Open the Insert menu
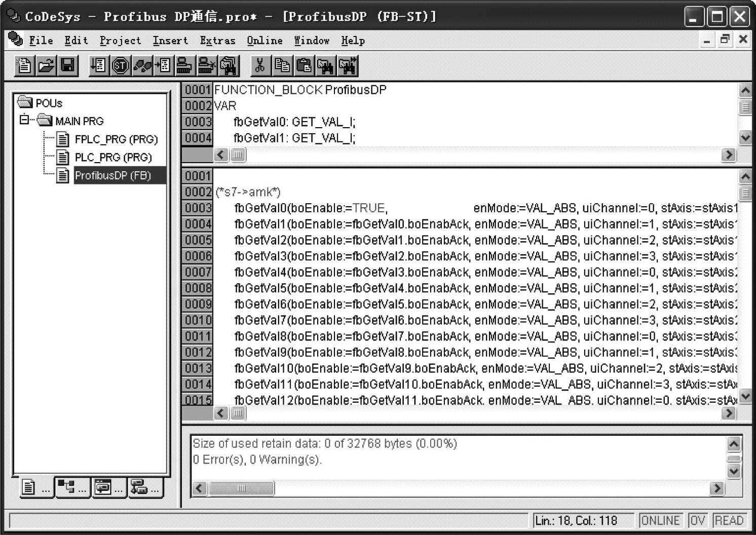The height and width of the screenshot is (535, 756). [x=170, y=41]
